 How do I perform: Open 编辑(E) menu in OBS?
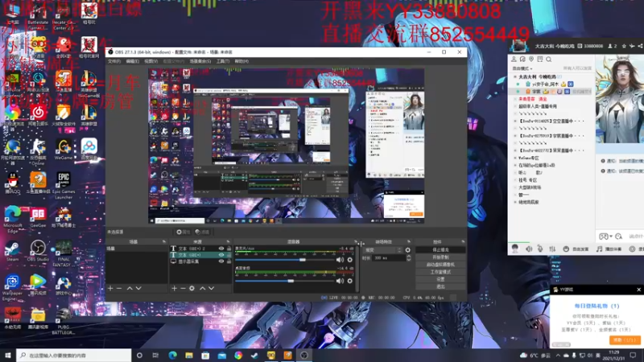point(132,61)
